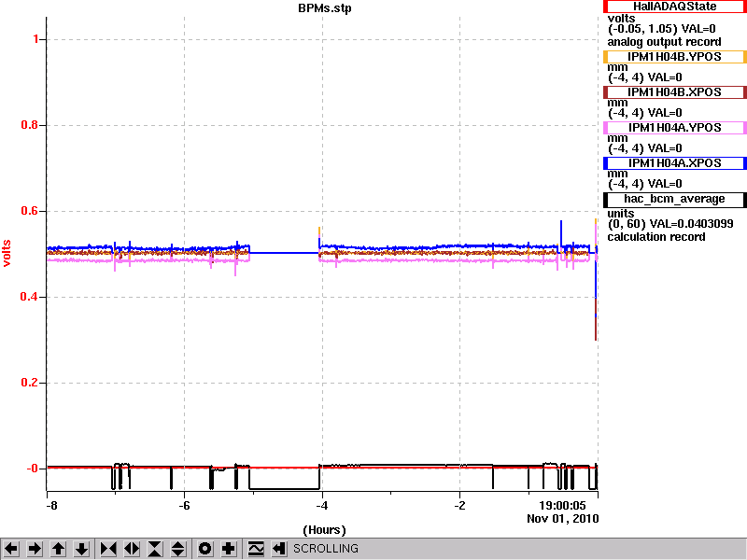Pan the plot up with the up arrow
Screen dimensions: 747x560
58,549
